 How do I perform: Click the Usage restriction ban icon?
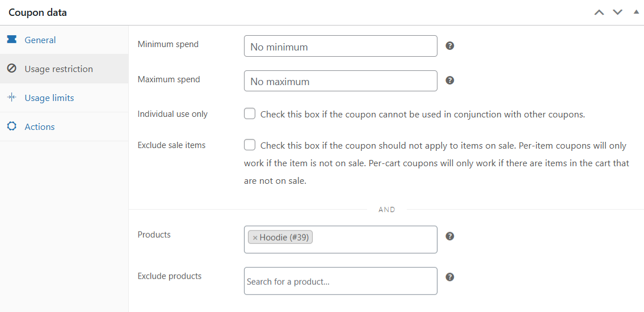pos(12,69)
